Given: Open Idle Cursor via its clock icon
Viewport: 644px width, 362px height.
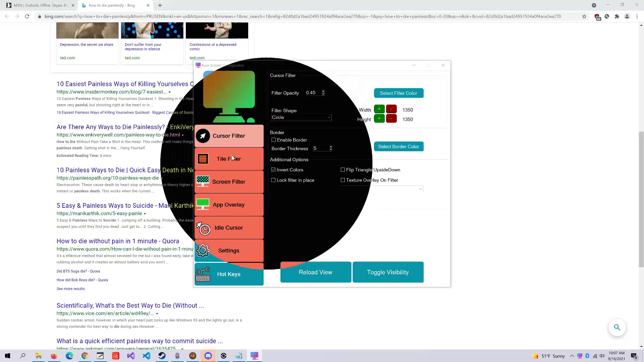Looking at the screenshot, I should [203, 228].
